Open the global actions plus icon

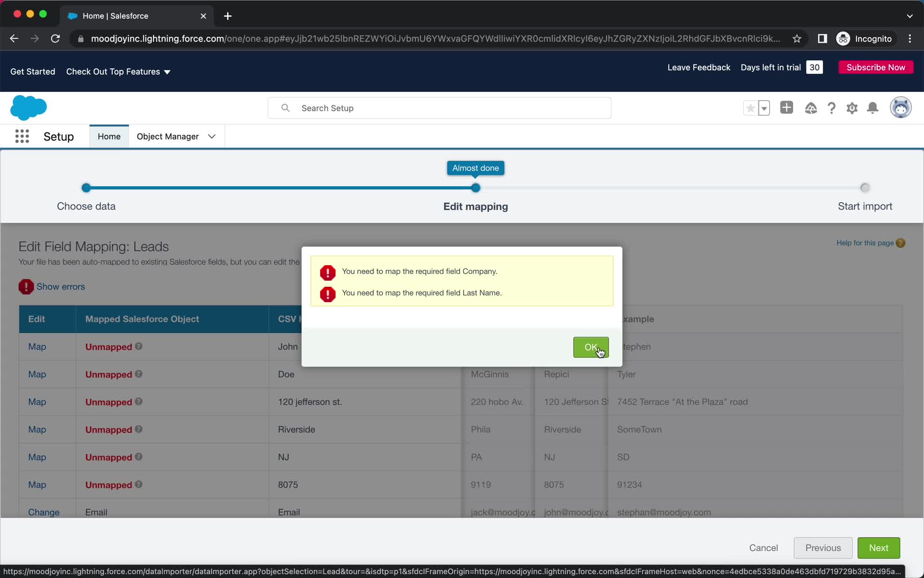click(x=786, y=107)
